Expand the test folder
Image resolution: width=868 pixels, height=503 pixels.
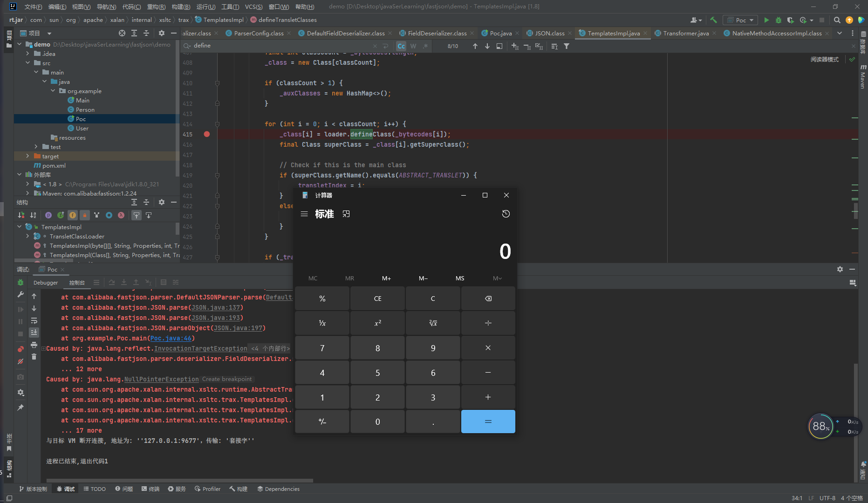pyautogui.click(x=36, y=147)
